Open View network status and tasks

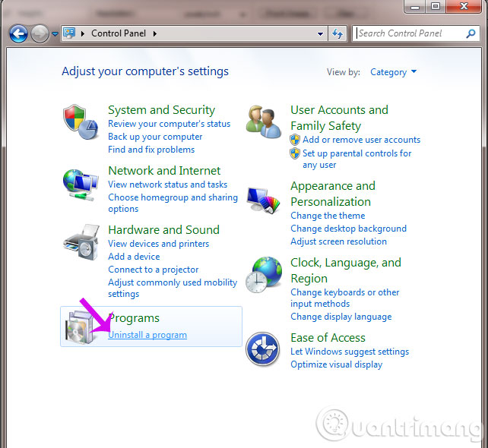pyautogui.click(x=167, y=185)
